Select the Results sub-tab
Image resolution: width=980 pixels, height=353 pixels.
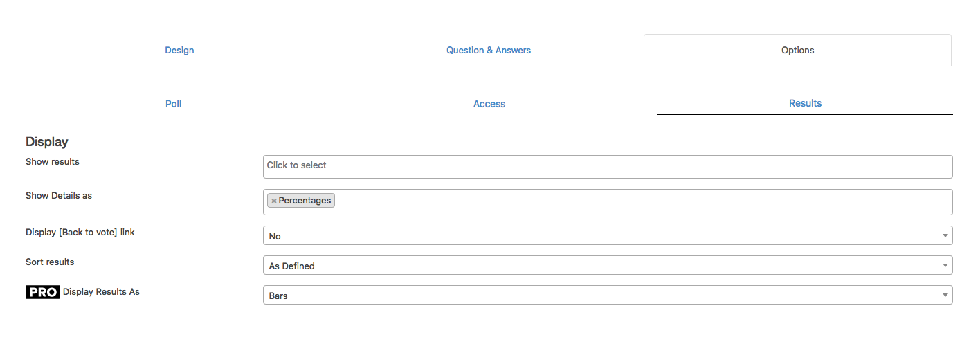805,103
